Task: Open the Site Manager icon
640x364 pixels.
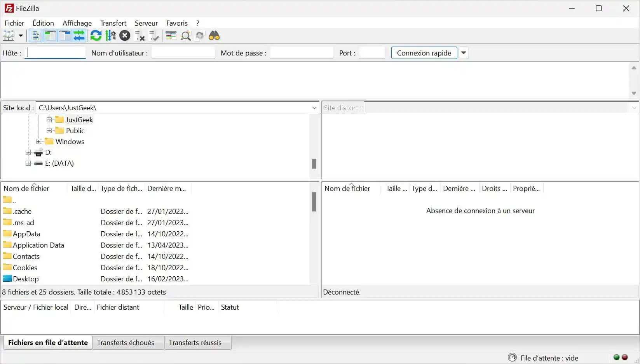Action: (9, 36)
